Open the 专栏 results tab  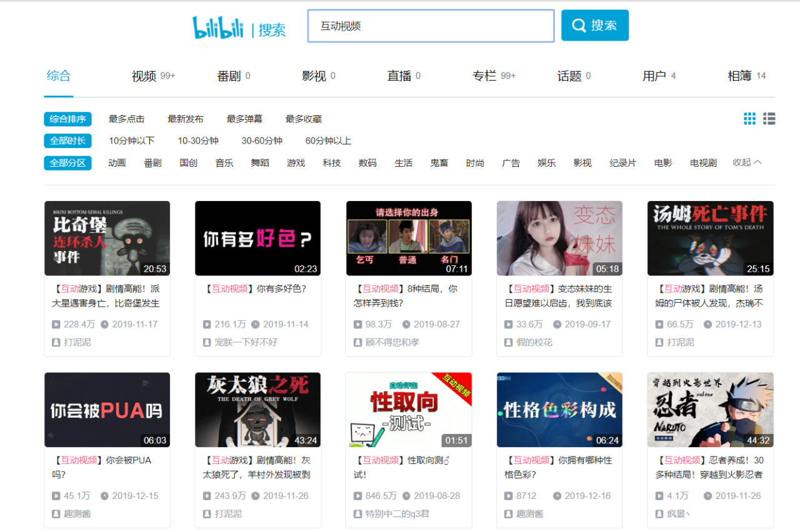(x=484, y=76)
